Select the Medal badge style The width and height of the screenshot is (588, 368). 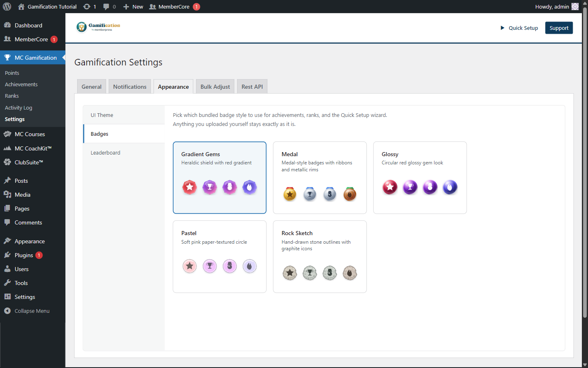pyautogui.click(x=320, y=177)
